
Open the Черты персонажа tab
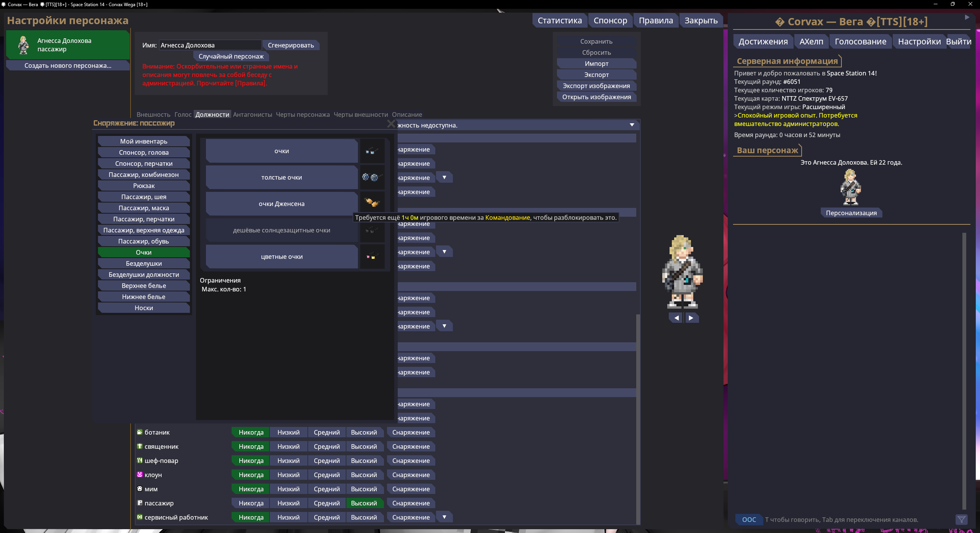point(302,114)
